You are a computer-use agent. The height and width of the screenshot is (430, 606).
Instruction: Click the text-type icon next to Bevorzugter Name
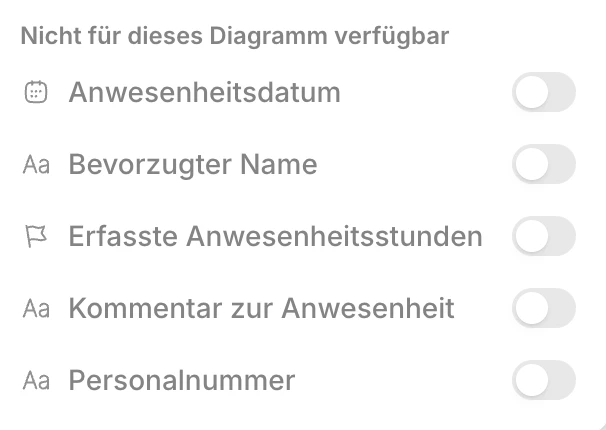(36, 165)
